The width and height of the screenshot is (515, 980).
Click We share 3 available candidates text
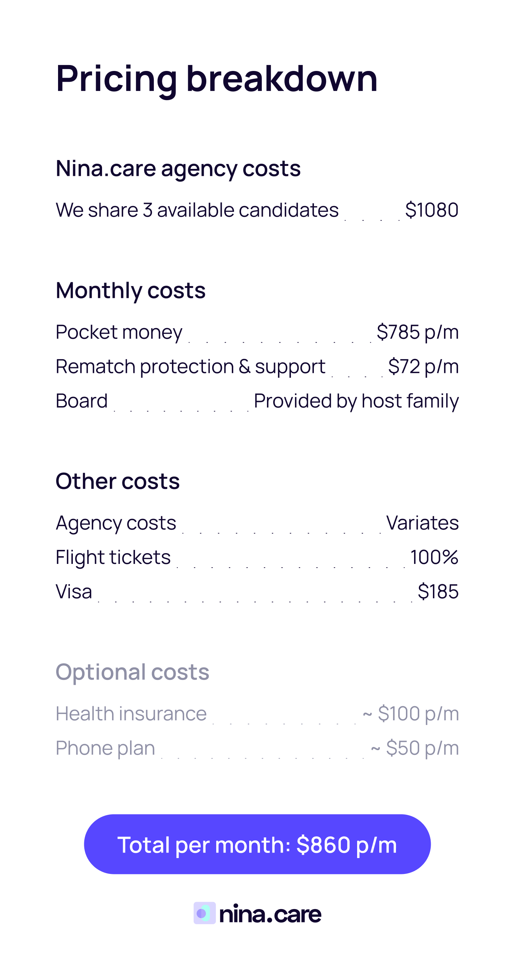197,210
